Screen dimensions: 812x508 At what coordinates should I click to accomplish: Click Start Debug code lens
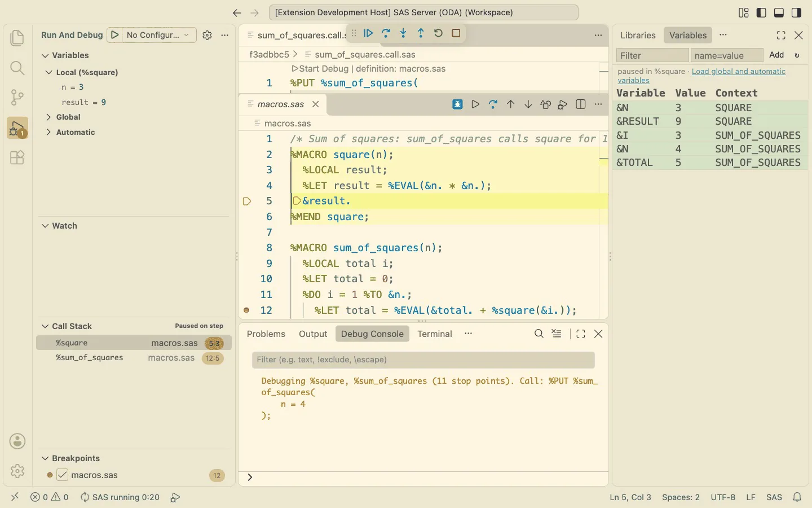click(321, 68)
